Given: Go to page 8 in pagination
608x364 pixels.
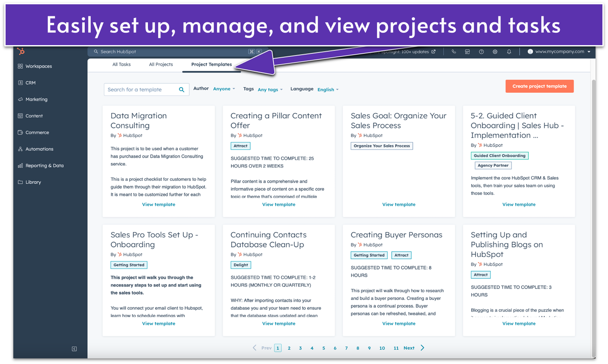Looking at the screenshot, I should (358, 348).
